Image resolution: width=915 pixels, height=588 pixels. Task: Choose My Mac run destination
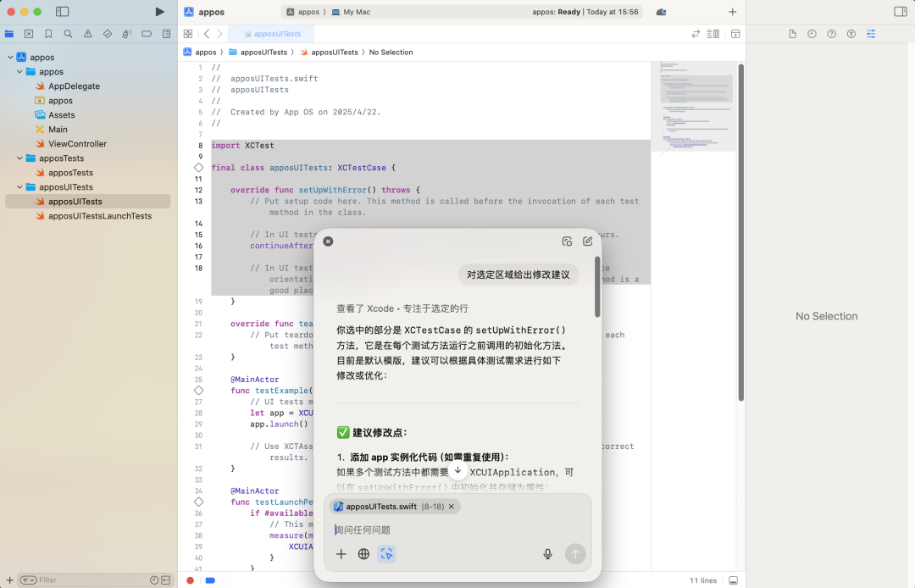tap(351, 12)
